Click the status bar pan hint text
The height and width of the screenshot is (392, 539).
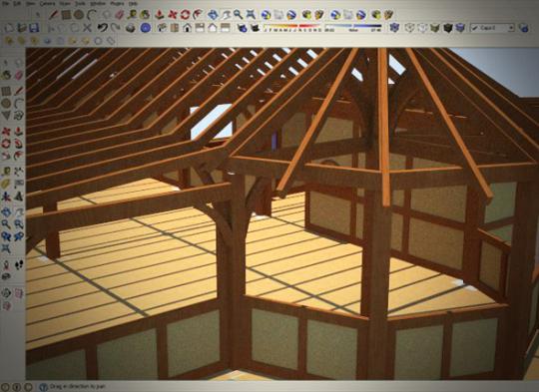(77, 387)
